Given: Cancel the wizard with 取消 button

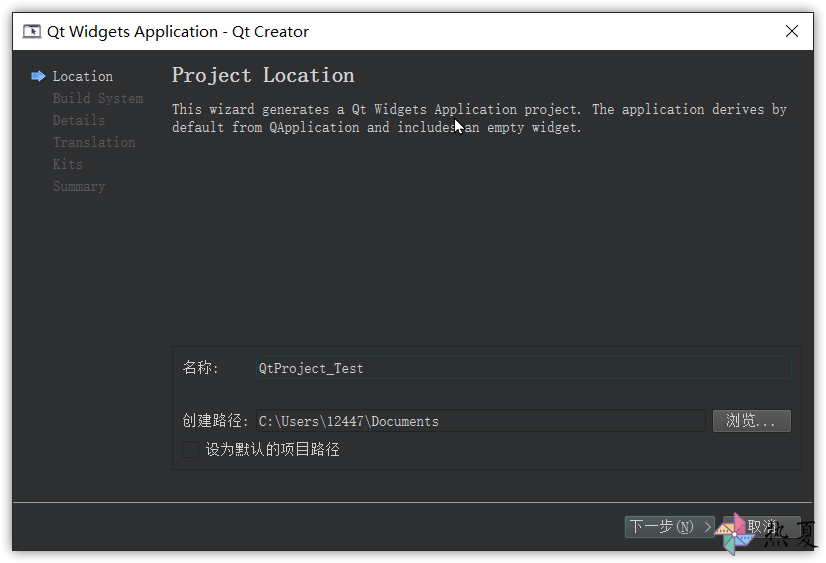Looking at the screenshot, I should click(762, 527).
